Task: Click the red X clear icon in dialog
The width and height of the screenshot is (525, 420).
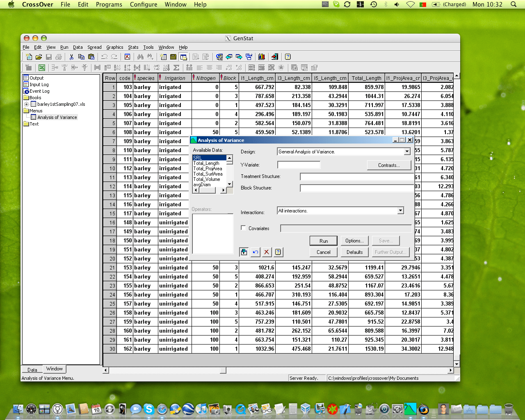Action: click(x=267, y=252)
